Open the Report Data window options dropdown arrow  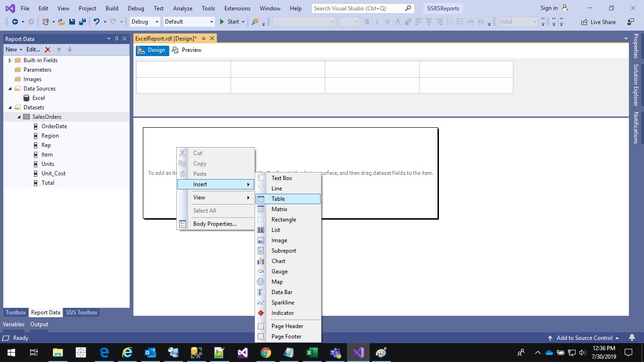point(109,39)
